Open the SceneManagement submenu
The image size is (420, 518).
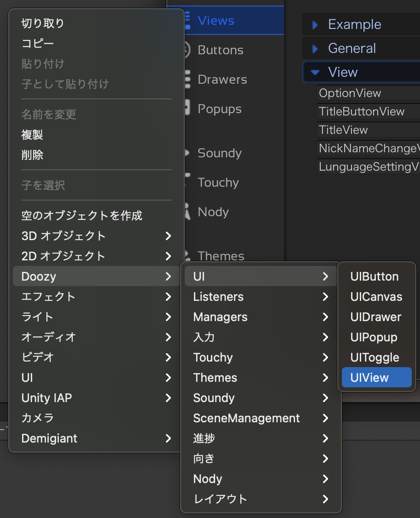pos(261,418)
